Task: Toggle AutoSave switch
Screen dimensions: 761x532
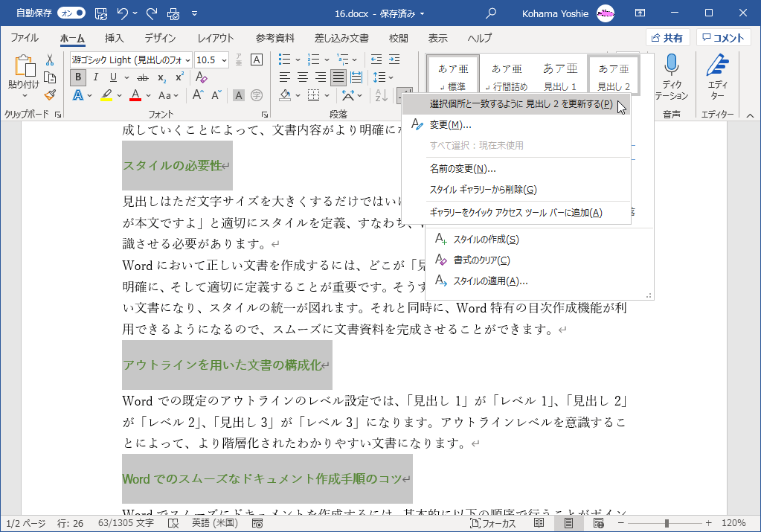Action: point(71,13)
